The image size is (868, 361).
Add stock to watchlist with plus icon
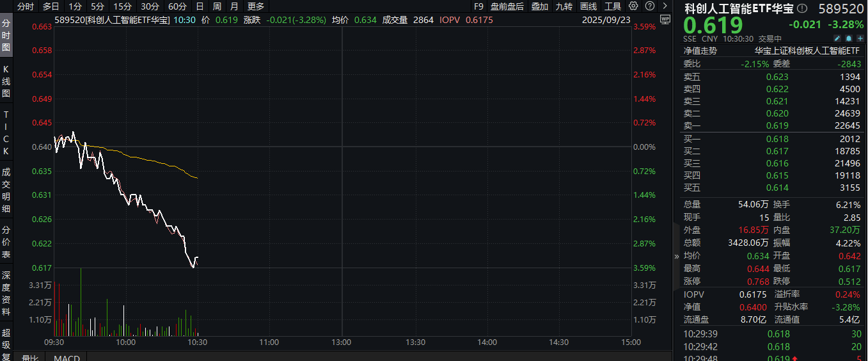tap(860, 38)
